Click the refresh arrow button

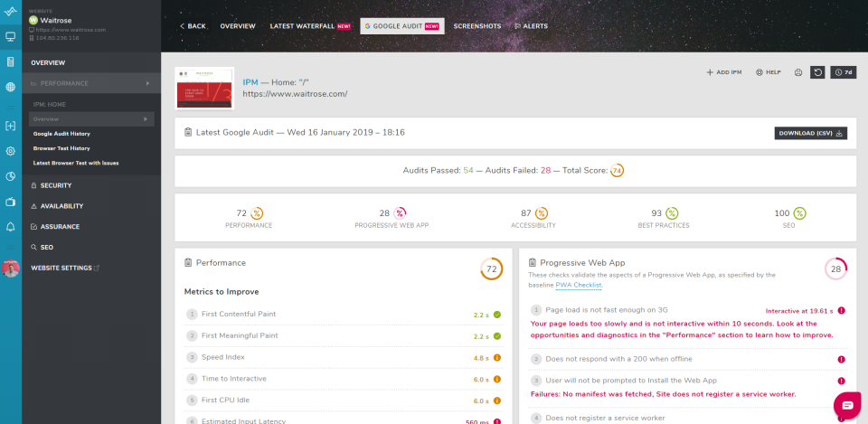point(817,72)
